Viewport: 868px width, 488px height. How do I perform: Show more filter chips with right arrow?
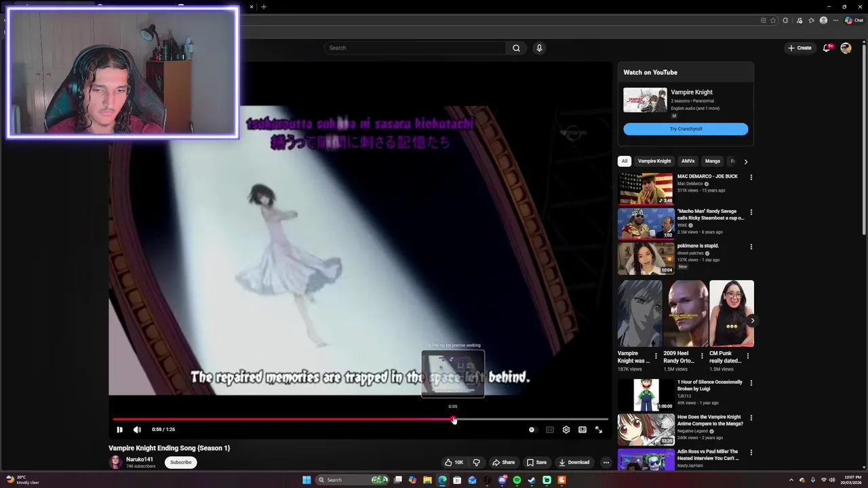tap(745, 161)
